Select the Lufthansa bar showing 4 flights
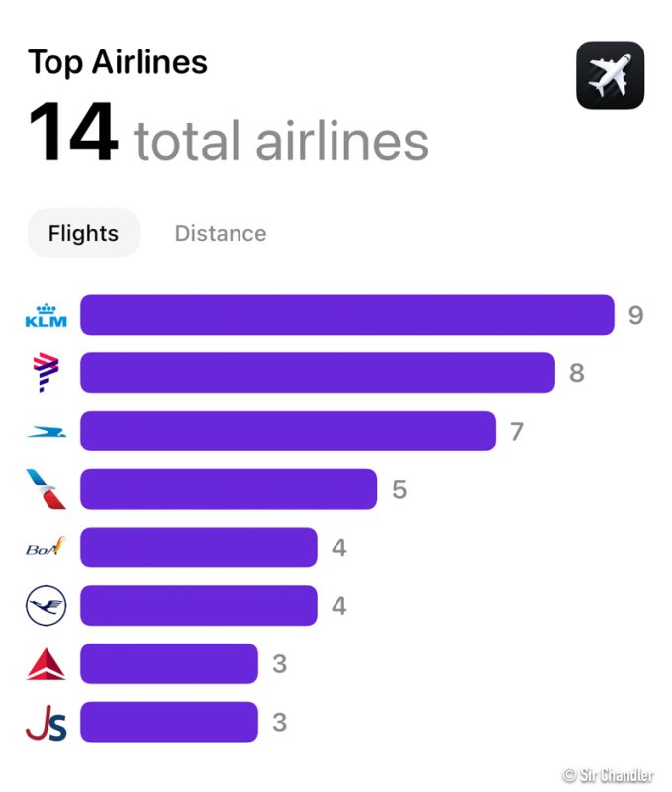672x792 pixels. (x=198, y=606)
